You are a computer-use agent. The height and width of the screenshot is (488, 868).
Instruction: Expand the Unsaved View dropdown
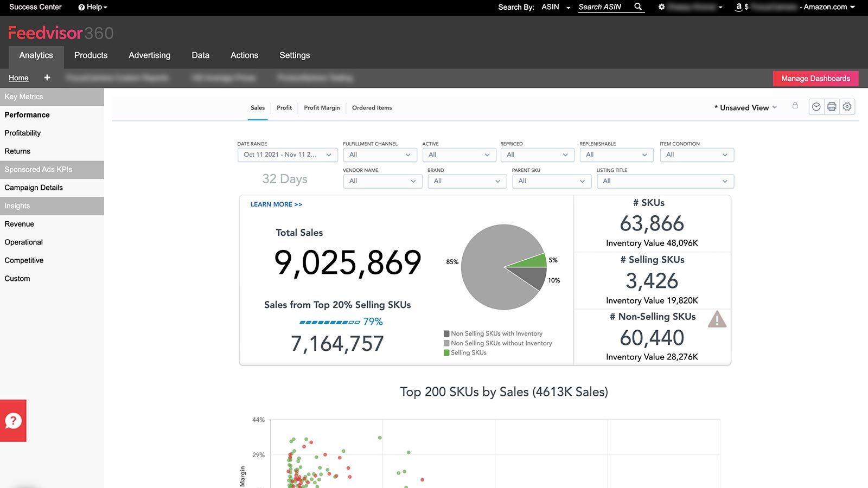coord(775,107)
